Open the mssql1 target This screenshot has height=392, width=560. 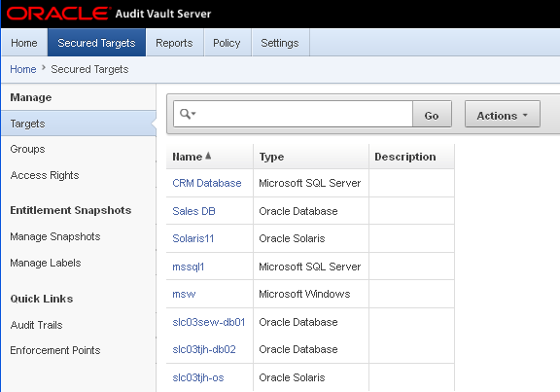pyautogui.click(x=189, y=267)
